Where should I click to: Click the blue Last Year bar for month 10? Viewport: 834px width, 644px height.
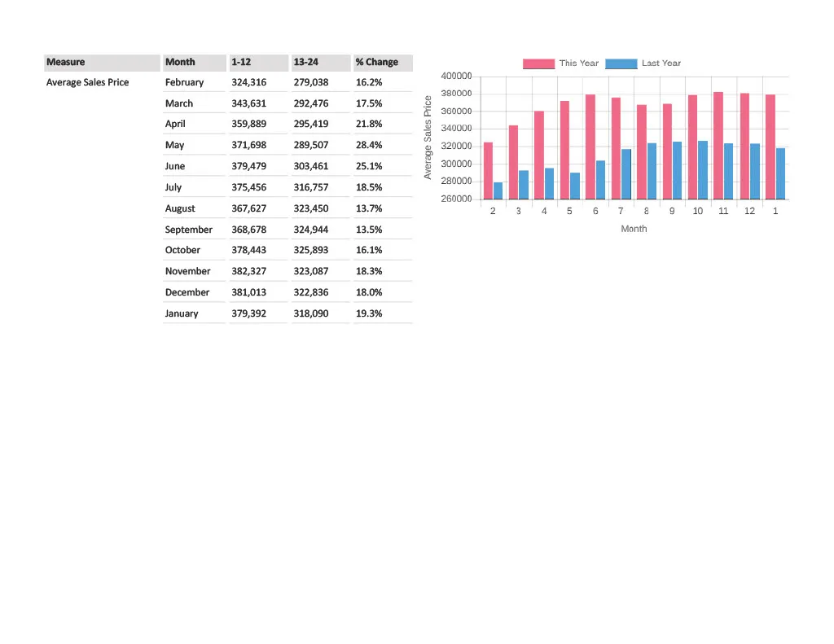coord(703,170)
